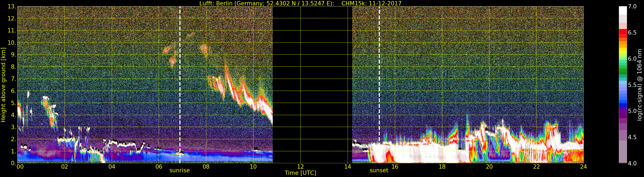Click the white dashed sunrise marker line
Image resolution: width=644 pixels, height=177 pixels.
pyautogui.click(x=180, y=75)
